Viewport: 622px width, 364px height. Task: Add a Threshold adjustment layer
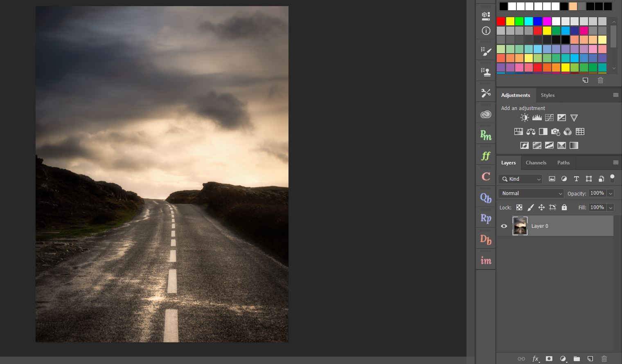point(549,146)
